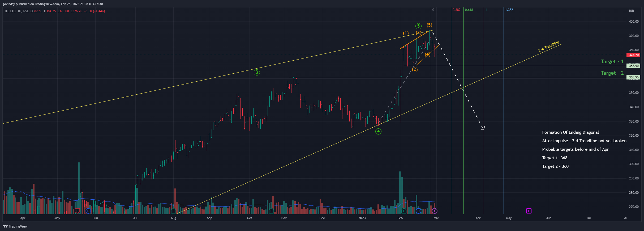Click the close value C376.70

pyautogui.click(x=76, y=11)
